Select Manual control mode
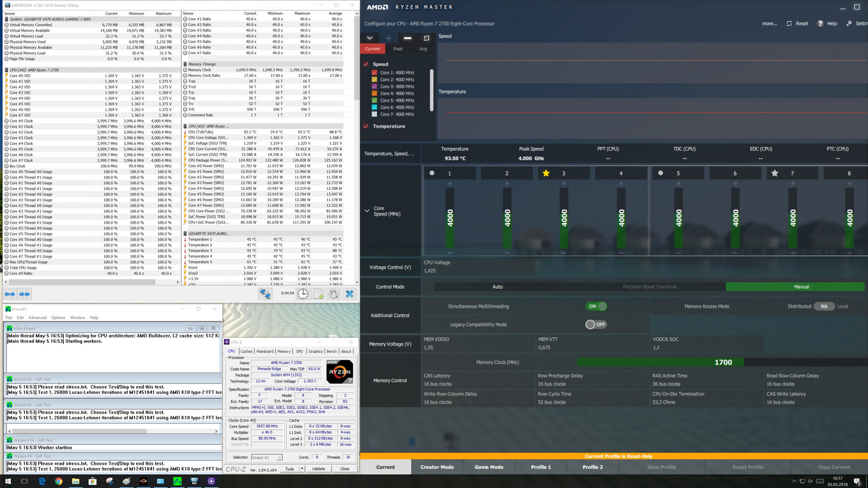The width and height of the screenshot is (868, 488). coord(801,286)
